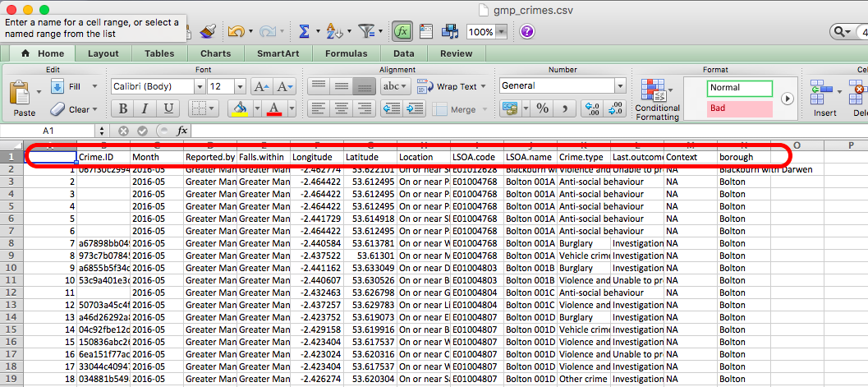Expand the General number format dropdown

click(x=619, y=86)
